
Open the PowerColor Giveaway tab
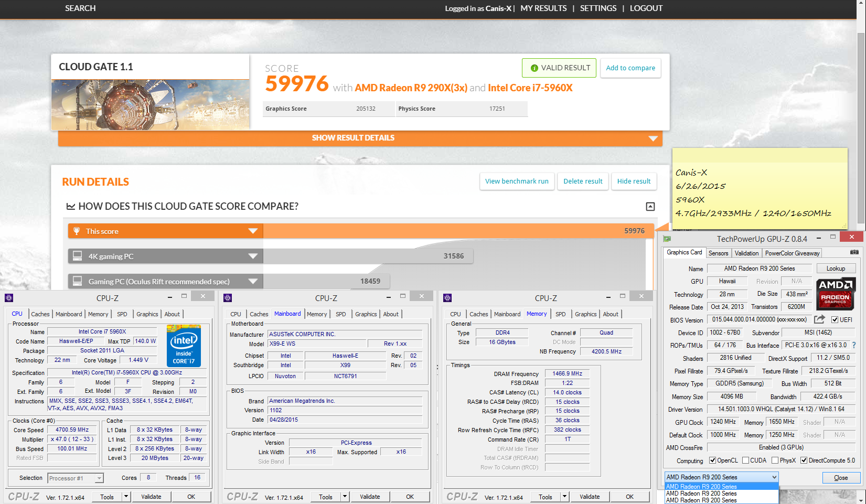pos(792,253)
